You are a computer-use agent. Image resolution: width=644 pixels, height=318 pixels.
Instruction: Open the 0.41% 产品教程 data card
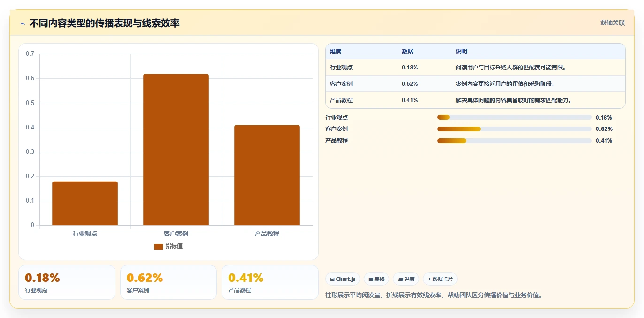270,282
